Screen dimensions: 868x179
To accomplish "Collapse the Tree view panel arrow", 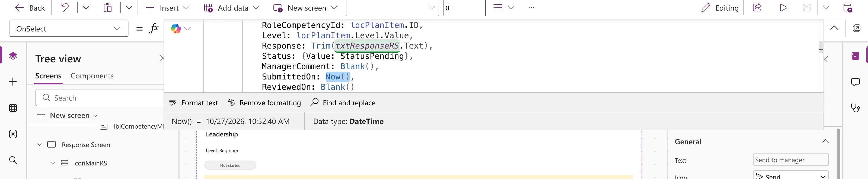I will (161, 58).
